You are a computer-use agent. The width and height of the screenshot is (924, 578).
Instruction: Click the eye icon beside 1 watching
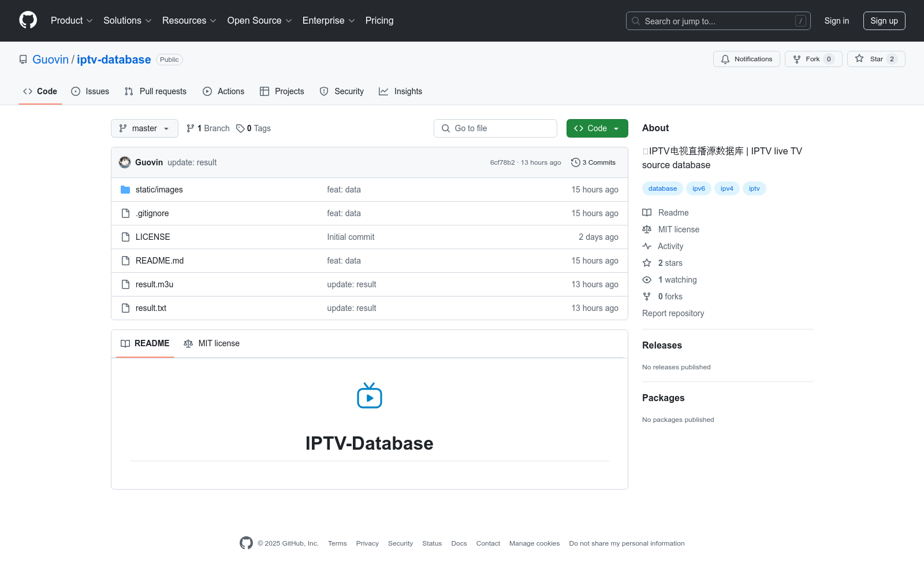[x=647, y=280]
